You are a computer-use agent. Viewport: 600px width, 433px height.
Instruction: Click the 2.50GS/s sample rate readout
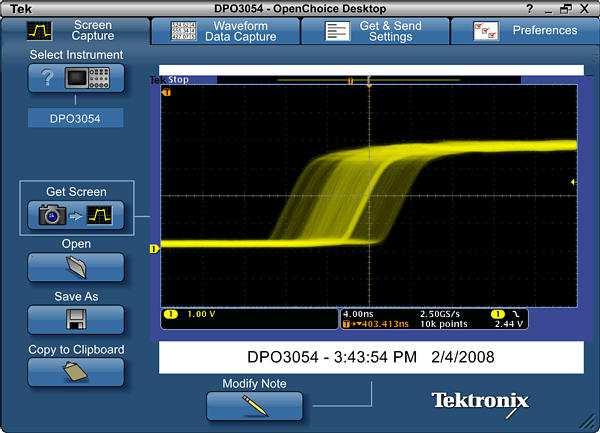click(x=440, y=314)
